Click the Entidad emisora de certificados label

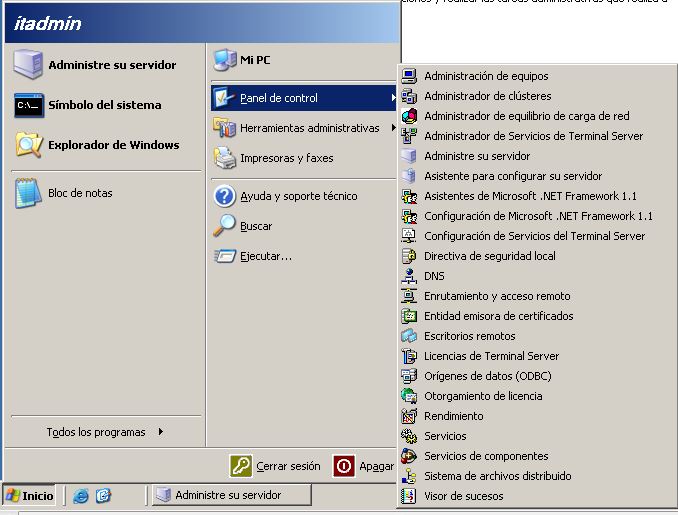pos(499,316)
